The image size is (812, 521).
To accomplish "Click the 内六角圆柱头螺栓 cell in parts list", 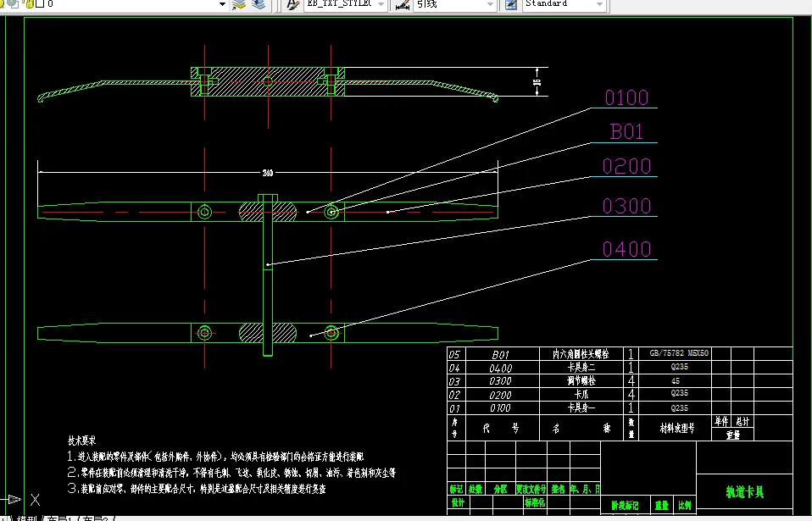I will coord(581,354).
